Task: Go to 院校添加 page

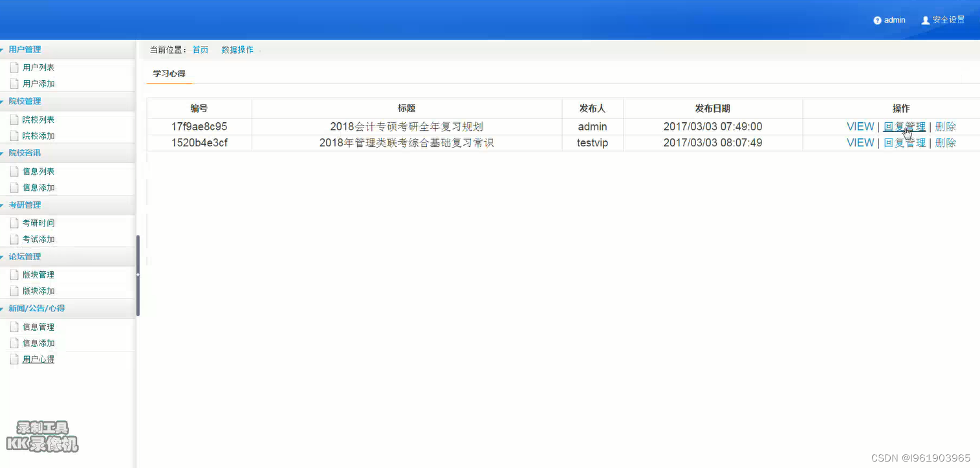Action: click(38, 136)
